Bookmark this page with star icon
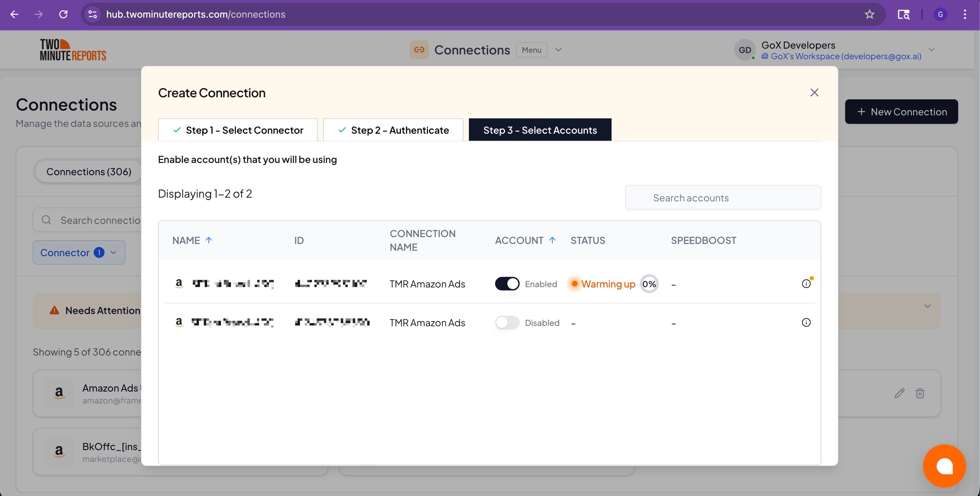This screenshot has height=496, width=980. click(x=869, y=14)
